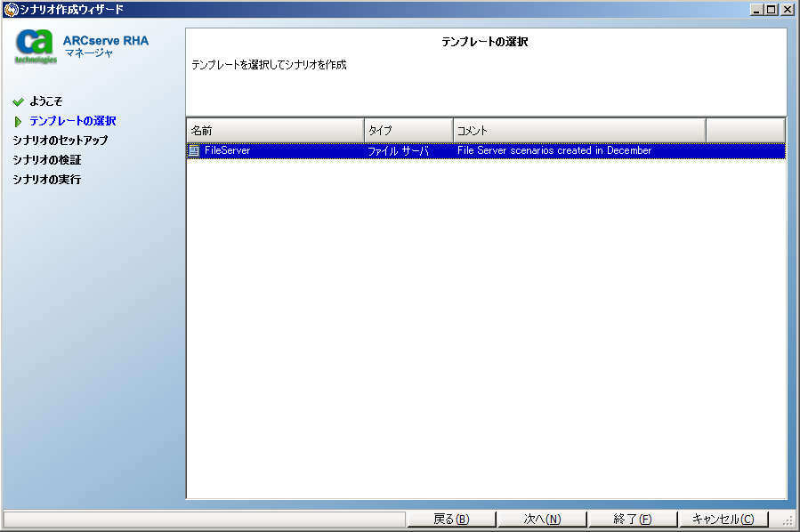Finish wizard with 終了(F) button
800x532 pixels.
pyautogui.click(x=633, y=520)
